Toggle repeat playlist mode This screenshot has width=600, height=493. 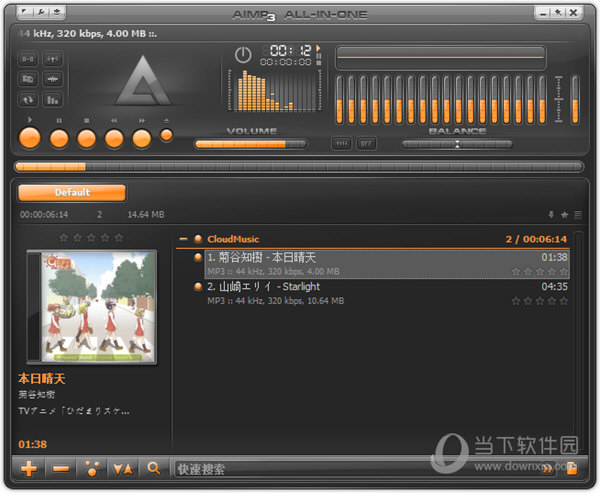pyautogui.click(x=28, y=100)
